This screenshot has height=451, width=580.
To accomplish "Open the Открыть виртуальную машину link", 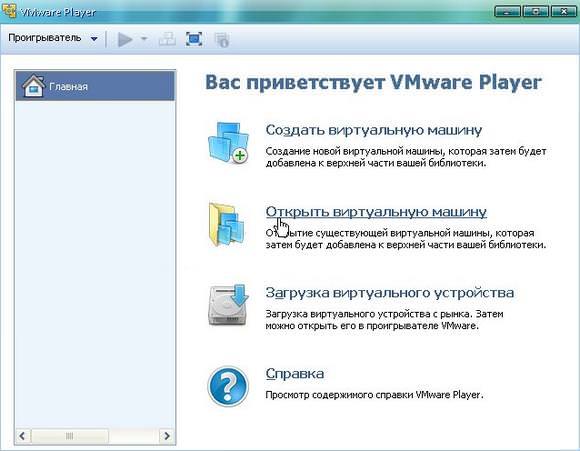I will pyautogui.click(x=376, y=211).
